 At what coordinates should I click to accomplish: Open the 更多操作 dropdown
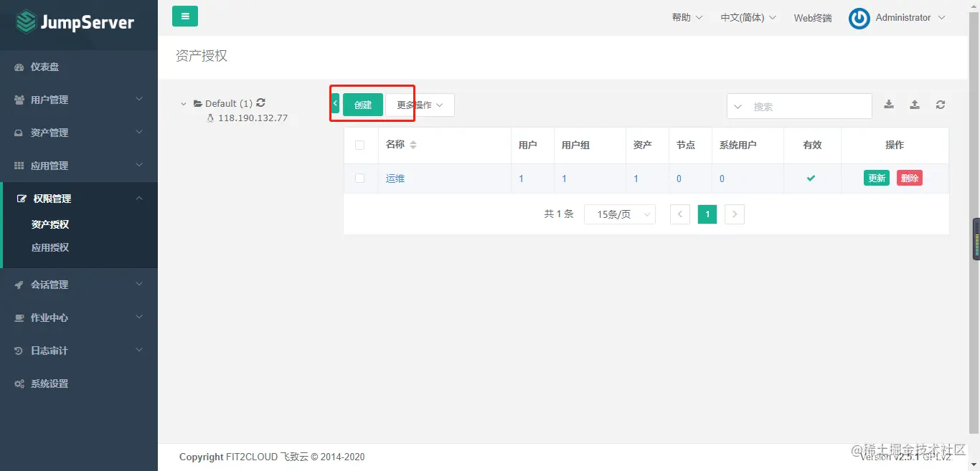pyautogui.click(x=420, y=105)
